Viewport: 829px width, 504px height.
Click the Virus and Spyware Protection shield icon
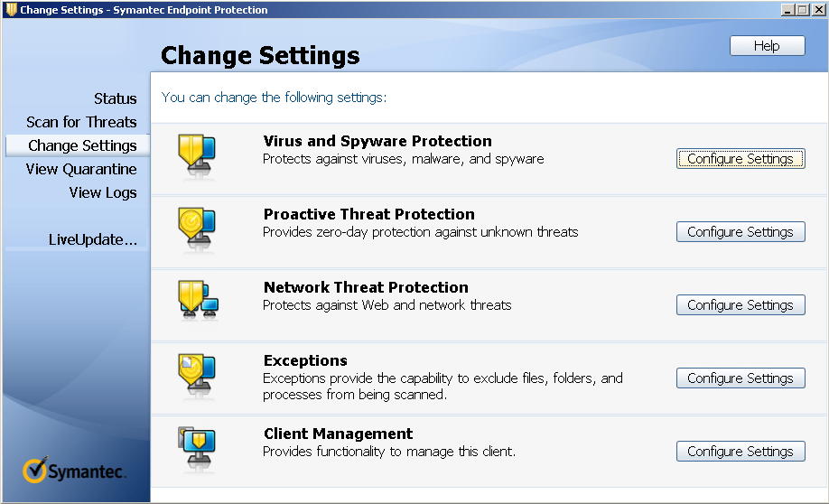[x=197, y=155]
